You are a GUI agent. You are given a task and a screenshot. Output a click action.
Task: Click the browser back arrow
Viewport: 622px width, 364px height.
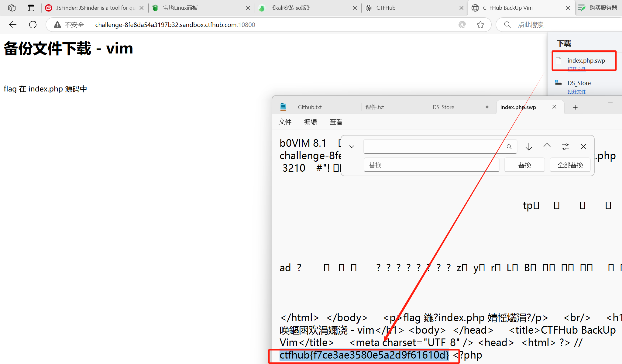click(x=13, y=25)
